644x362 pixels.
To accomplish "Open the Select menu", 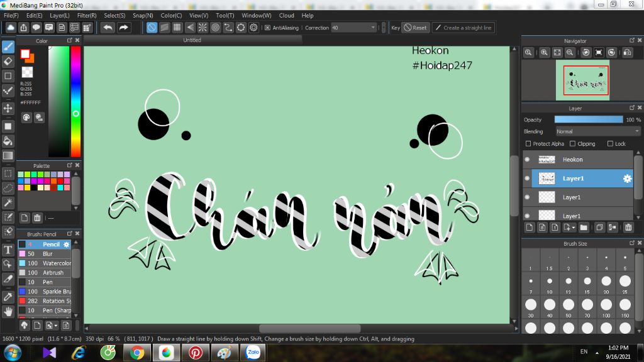I will click(x=114, y=15).
